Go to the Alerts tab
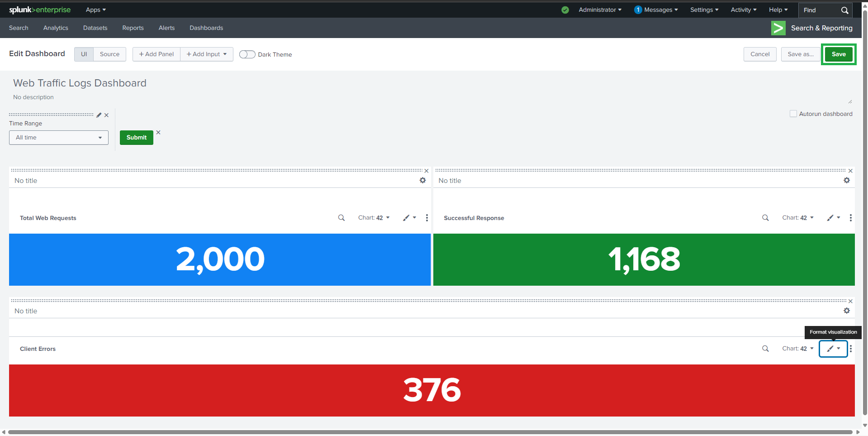This screenshot has width=868, height=436. click(x=166, y=28)
